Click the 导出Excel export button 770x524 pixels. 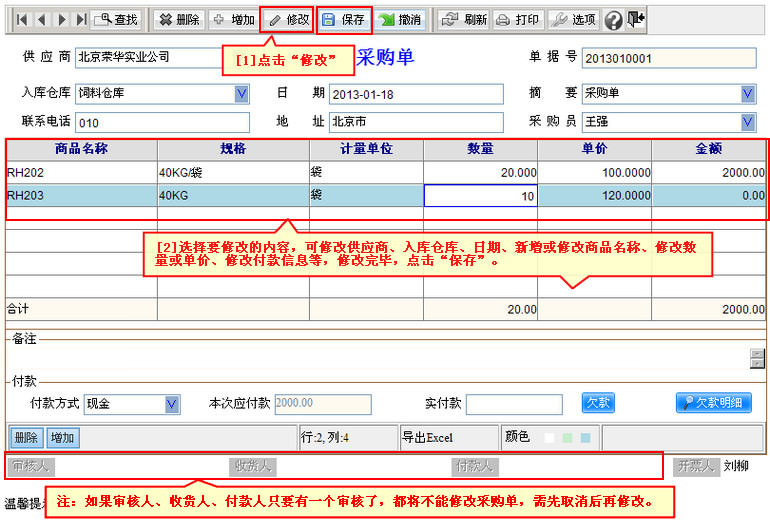427,438
